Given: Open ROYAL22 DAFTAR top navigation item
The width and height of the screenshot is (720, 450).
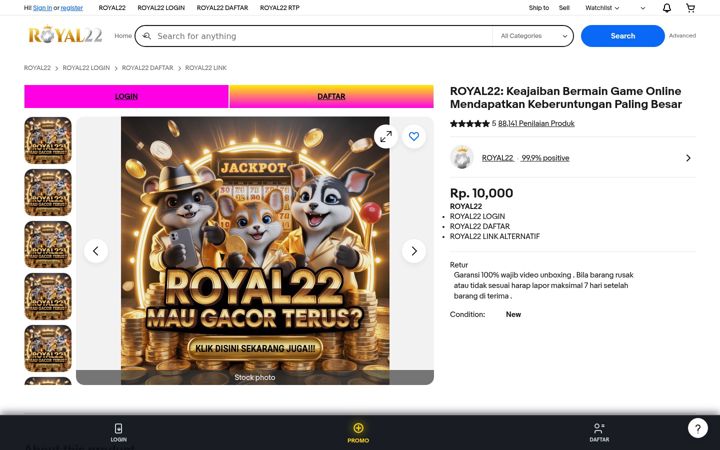Looking at the screenshot, I should pos(222,8).
